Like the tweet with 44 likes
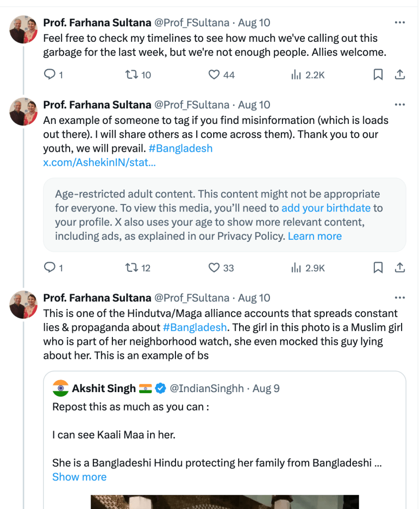420x509 pixels. (214, 75)
